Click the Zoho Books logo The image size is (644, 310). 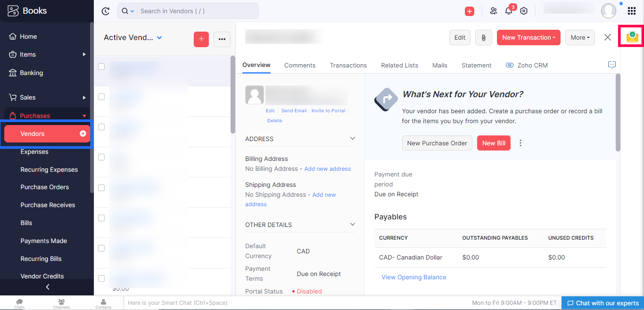(27, 10)
